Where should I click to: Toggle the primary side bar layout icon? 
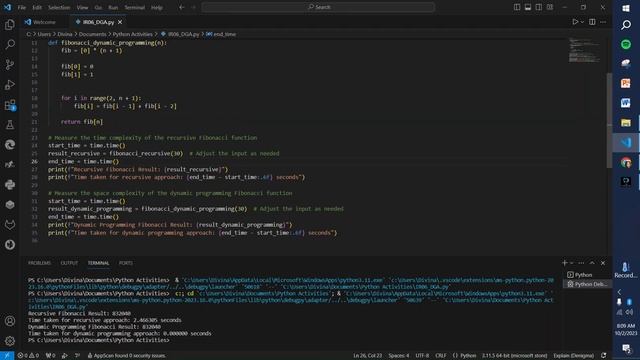pyautogui.click(x=517, y=7)
